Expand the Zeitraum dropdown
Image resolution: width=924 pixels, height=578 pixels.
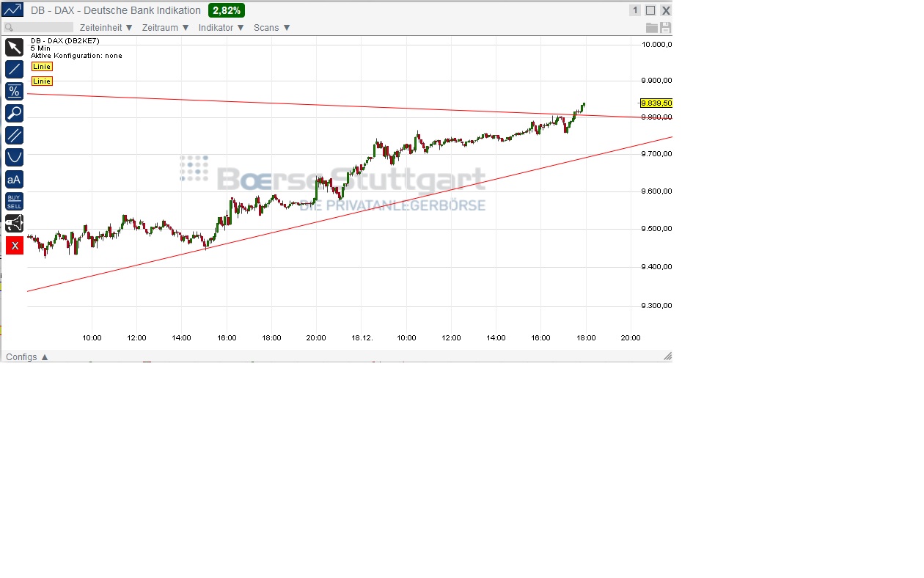click(x=165, y=28)
